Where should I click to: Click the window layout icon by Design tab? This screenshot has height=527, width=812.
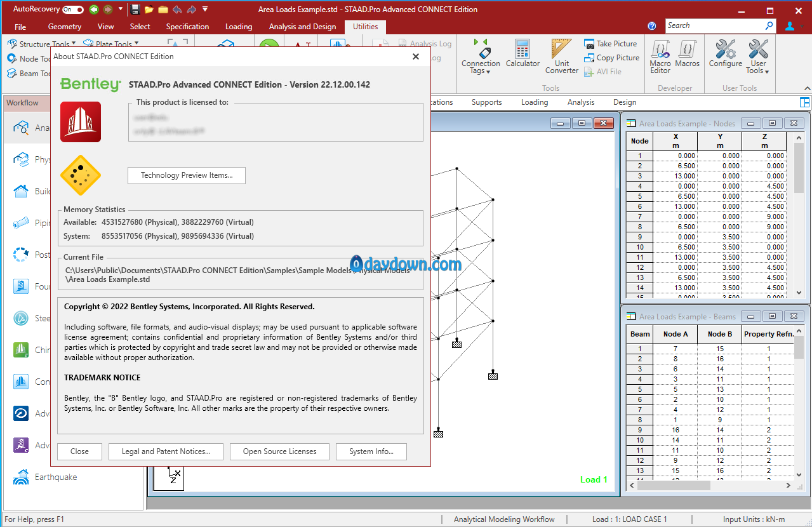pos(804,102)
